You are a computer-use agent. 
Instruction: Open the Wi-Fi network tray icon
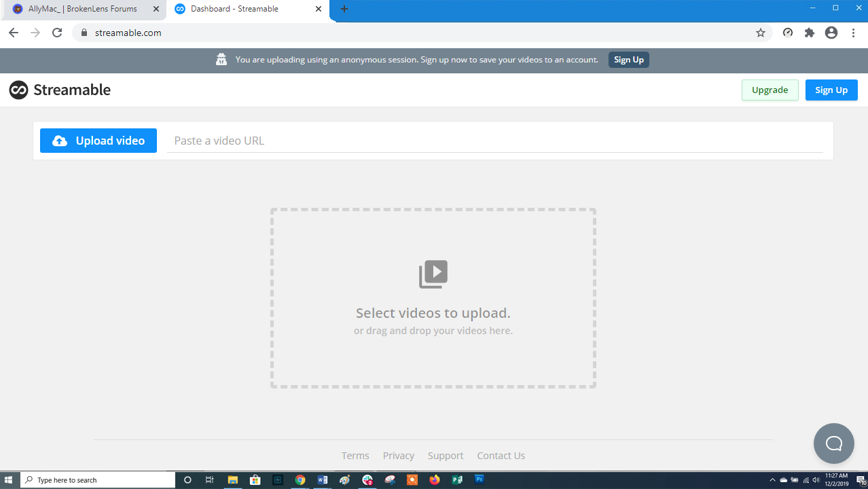pos(806,479)
